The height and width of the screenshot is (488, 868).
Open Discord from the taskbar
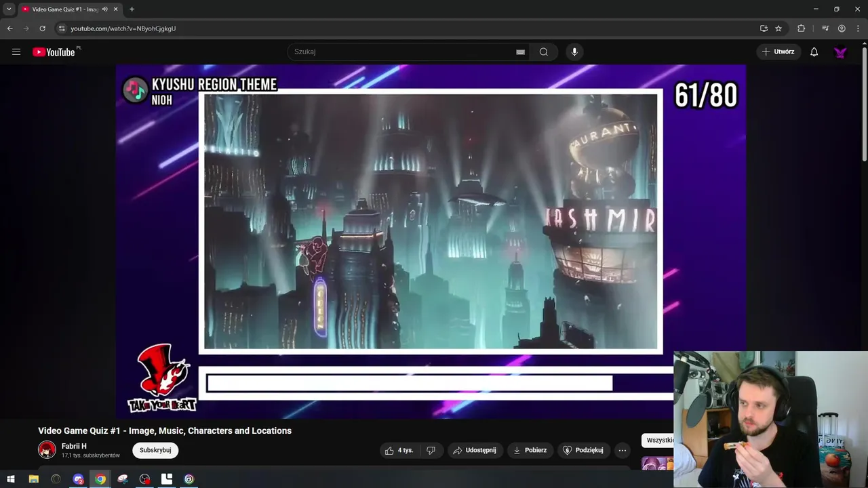click(78, 479)
